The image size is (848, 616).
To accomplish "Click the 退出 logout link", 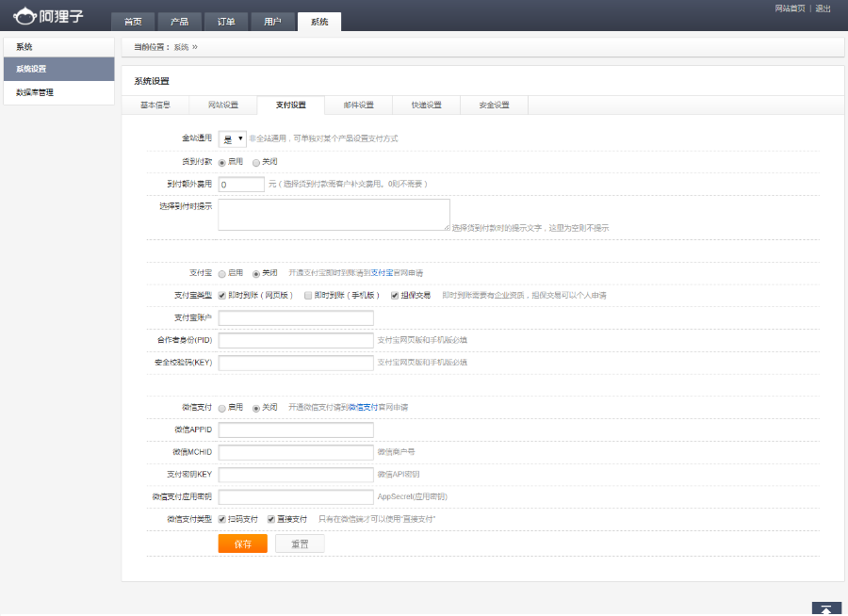I will pos(823,8).
